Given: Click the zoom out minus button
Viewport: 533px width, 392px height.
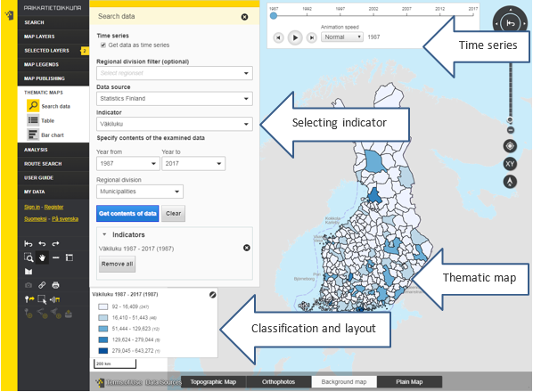Looking at the screenshot, I should (x=510, y=130).
